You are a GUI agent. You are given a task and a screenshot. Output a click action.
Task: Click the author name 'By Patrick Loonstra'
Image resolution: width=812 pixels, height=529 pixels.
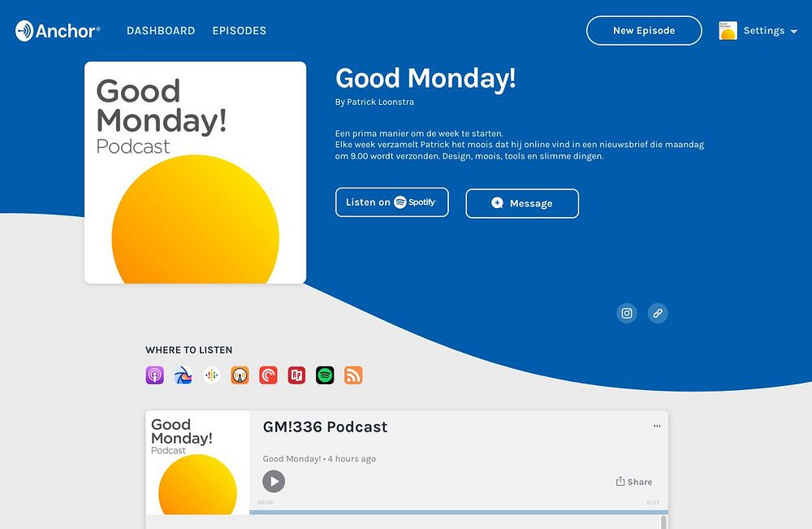coord(374,102)
